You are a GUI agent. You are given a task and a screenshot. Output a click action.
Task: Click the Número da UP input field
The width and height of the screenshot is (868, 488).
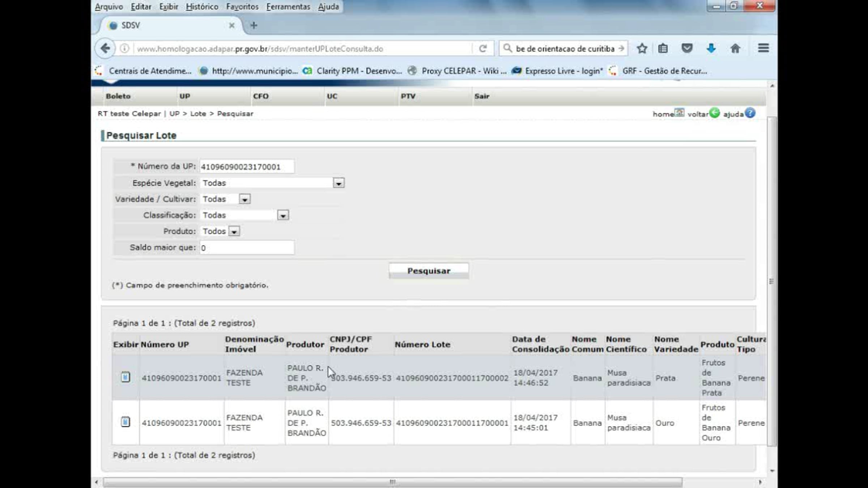(x=247, y=167)
